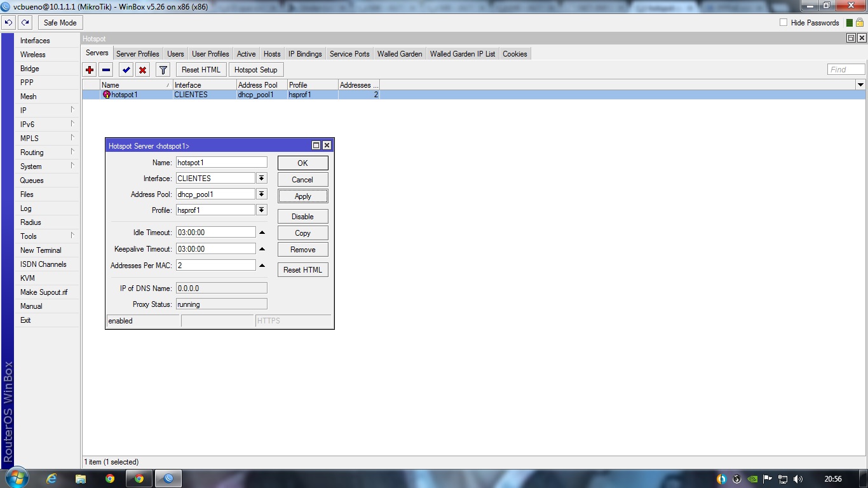Open the Walled Garden tab
This screenshot has width=868, height=488.
[400, 54]
